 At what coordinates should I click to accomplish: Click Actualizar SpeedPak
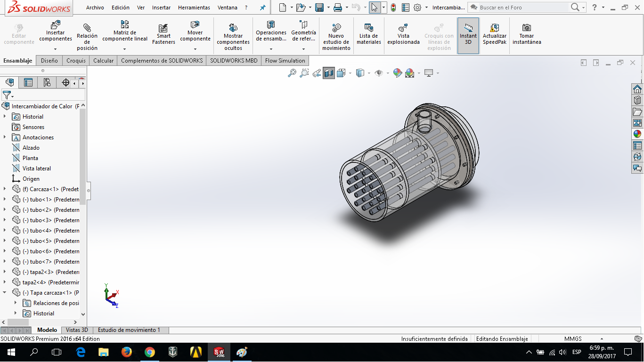495,34
